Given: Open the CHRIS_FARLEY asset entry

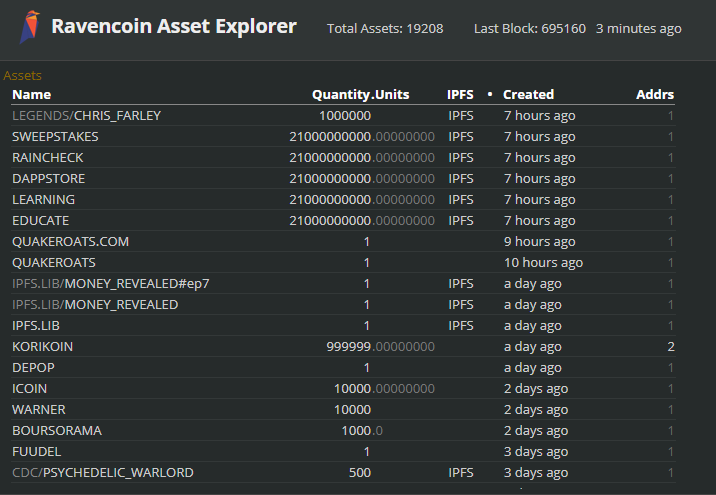Looking at the screenshot, I should click(x=118, y=116).
